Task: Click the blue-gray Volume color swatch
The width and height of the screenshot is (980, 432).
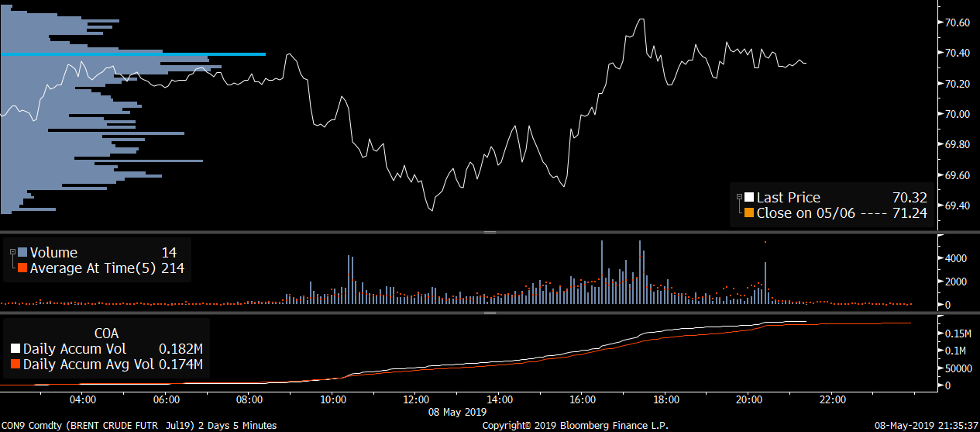Action: point(22,252)
